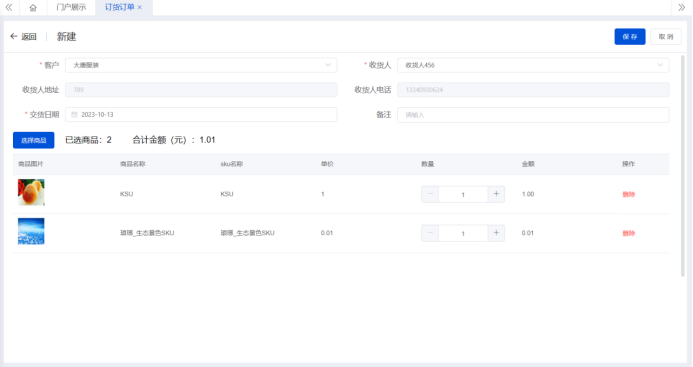
Task: Focus the 备注 input field
Action: [533, 115]
